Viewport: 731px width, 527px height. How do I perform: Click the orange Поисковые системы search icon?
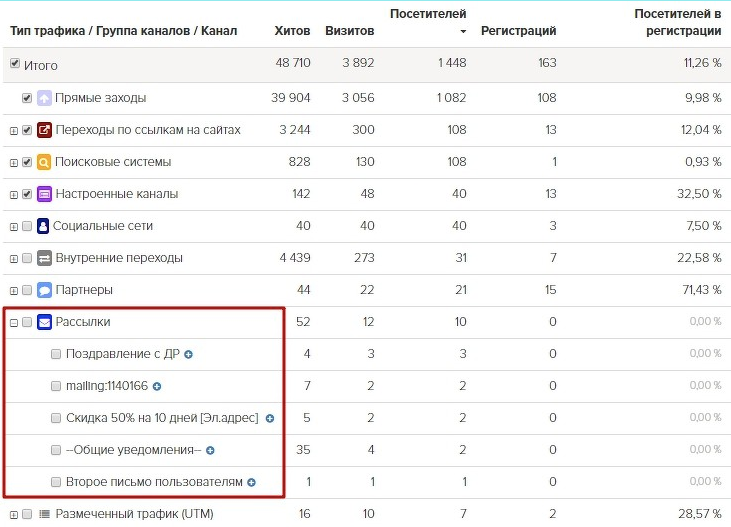coord(44,162)
